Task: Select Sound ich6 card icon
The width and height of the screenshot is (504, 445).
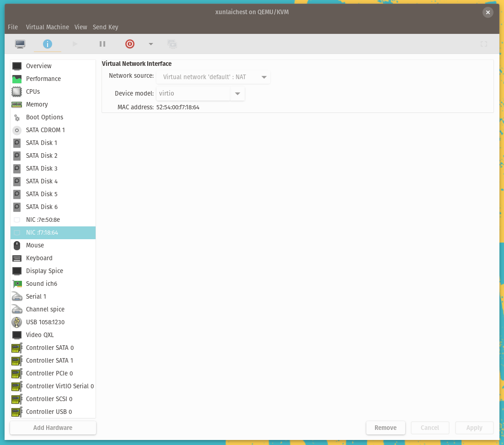Action: pyautogui.click(x=17, y=284)
